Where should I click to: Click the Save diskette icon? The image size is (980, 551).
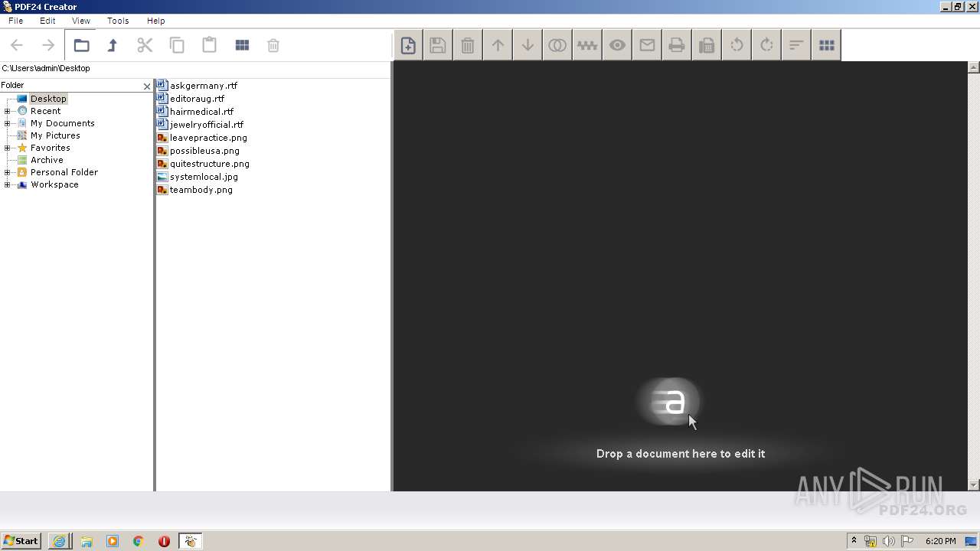click(437, 45)
